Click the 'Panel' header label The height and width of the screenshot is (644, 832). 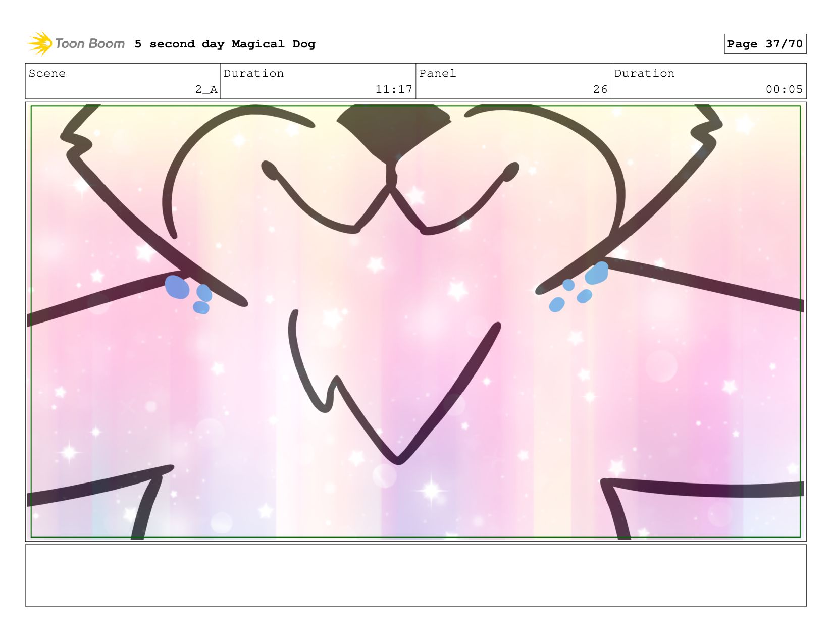coord(437,73)
